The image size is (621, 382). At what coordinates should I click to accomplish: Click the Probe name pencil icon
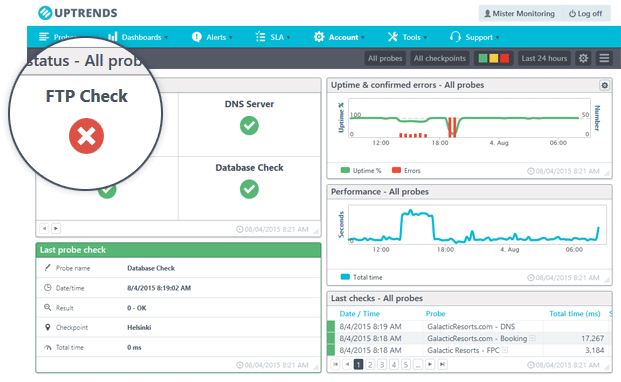pos(47,268)
